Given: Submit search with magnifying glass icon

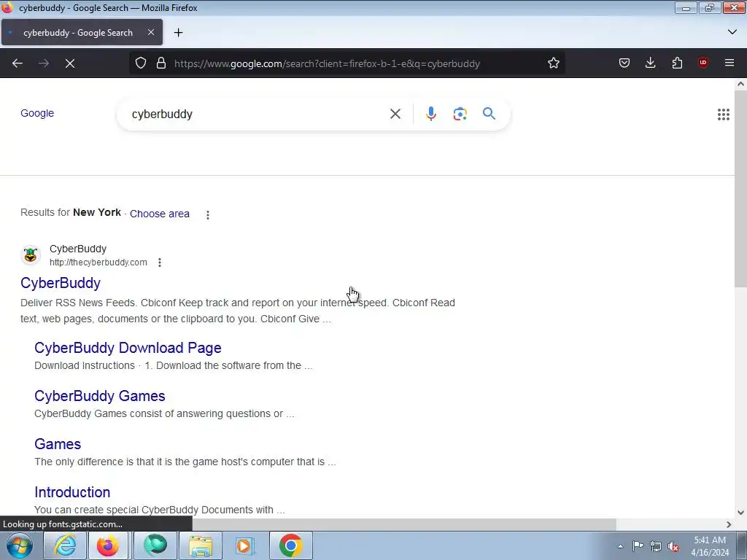Looking at the screenshot, I should pos(489,113).
